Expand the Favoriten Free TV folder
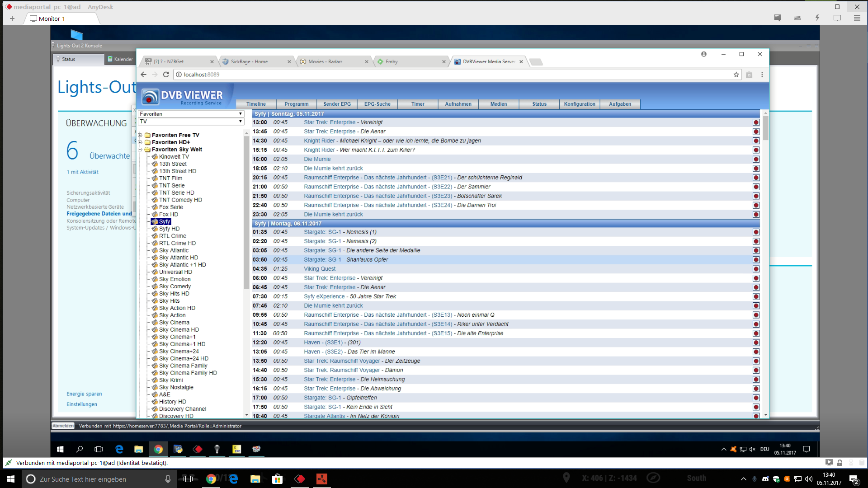Image resolution: width=868 pixels, height=488 pixels. [140, 135]
